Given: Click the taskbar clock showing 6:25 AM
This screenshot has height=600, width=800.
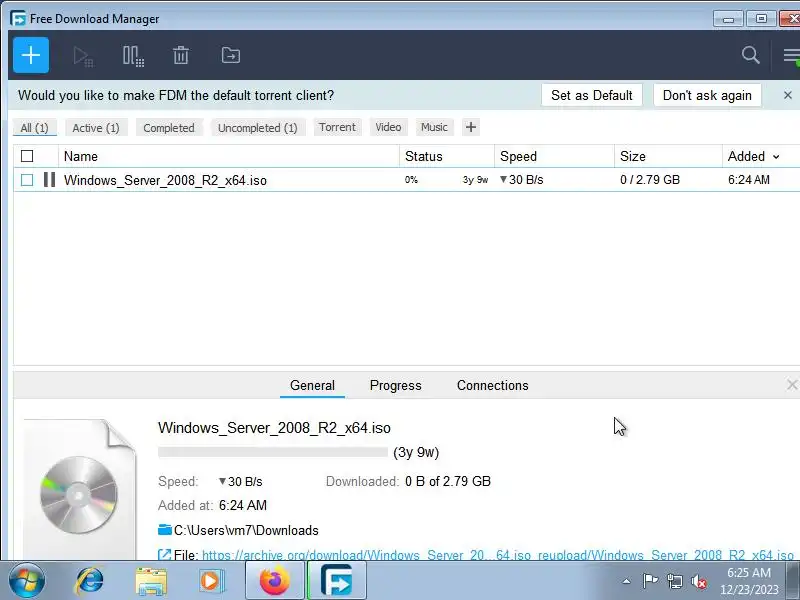Looking at the screenshot, I should [749, 581].
